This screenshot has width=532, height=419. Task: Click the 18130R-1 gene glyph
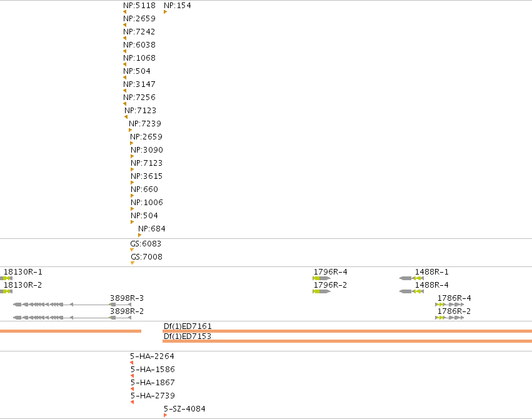6,278
